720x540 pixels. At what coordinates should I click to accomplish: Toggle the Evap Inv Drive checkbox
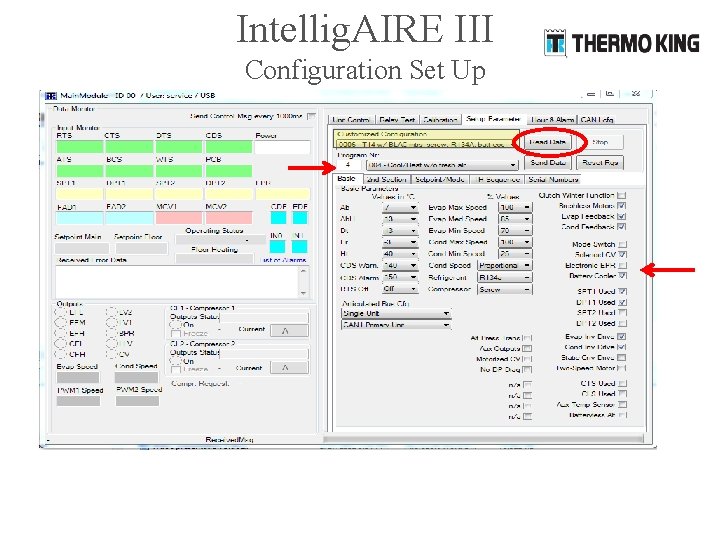click(x=622, y=337)
